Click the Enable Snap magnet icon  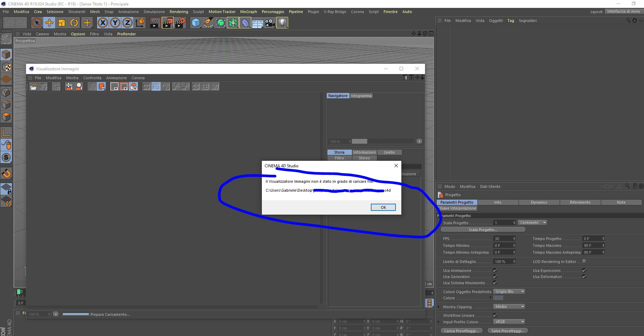click(6, 173)
